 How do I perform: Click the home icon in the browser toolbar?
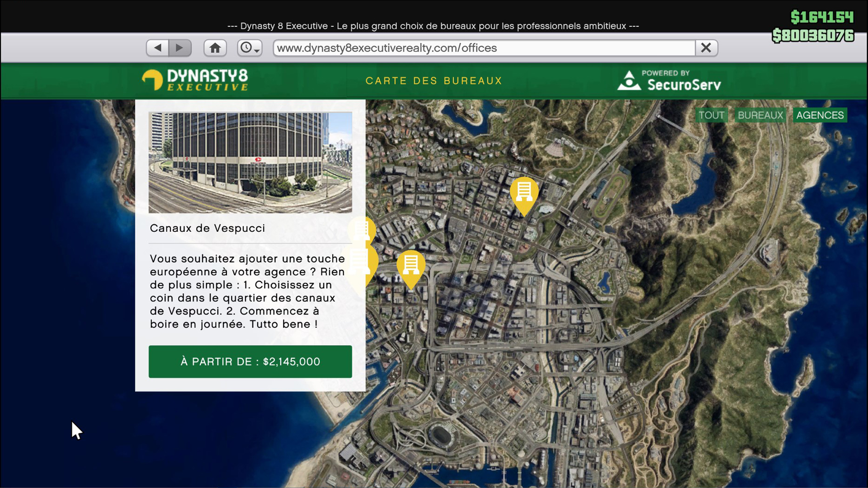[x=216, y=47]
